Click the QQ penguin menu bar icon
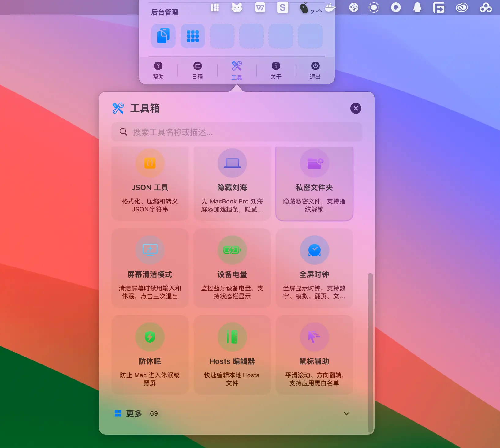This screenshot has height=448, width=500. pyautogui.click(x=417, y=7)
